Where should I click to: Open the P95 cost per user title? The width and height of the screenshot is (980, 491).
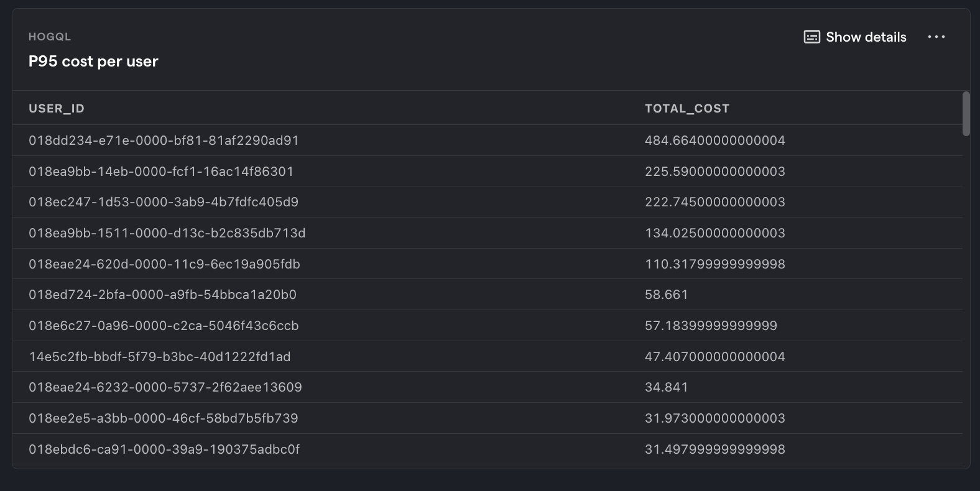point(93,62)
